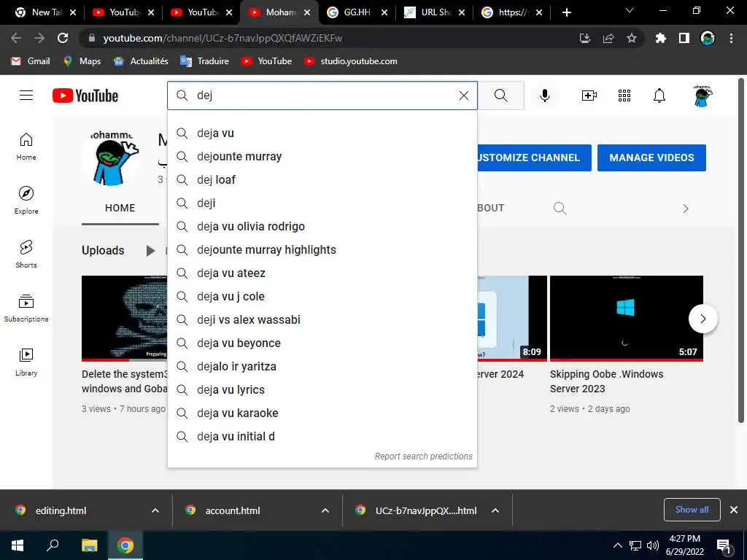Viewport: 747px width, 560px height.
Task: Open the Gmail bookmark
Action: [31, 61]
